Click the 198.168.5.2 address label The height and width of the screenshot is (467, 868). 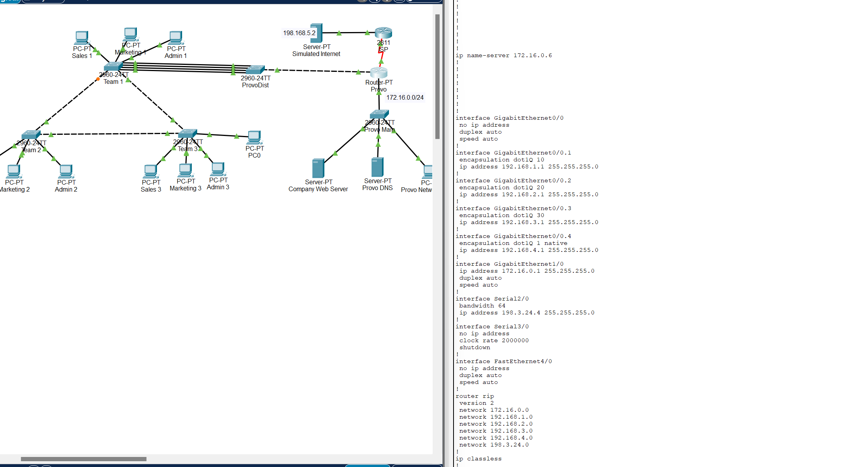click(x=299, y=33)
